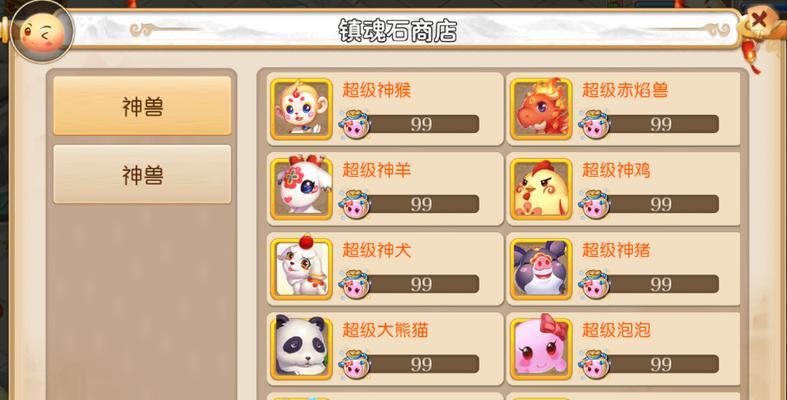This screenshot has height=400, width=787.
Task: Choose the 超级神猪 pig portrait icon
Action: pyautogui.click(x=541, y=269)
